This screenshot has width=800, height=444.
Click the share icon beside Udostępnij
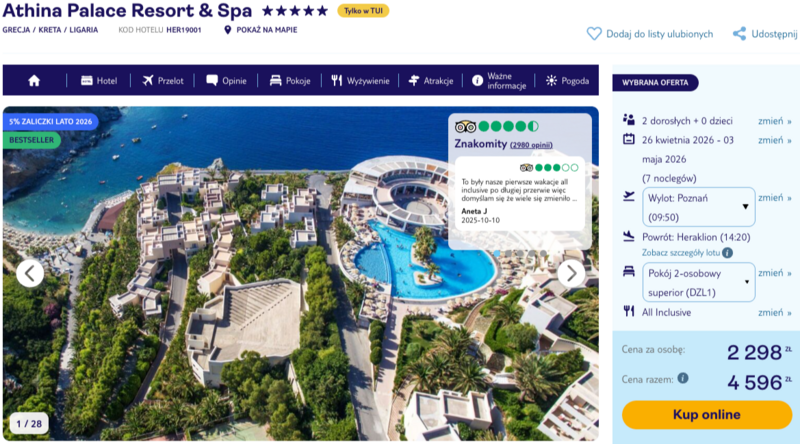tap(739, 34)
